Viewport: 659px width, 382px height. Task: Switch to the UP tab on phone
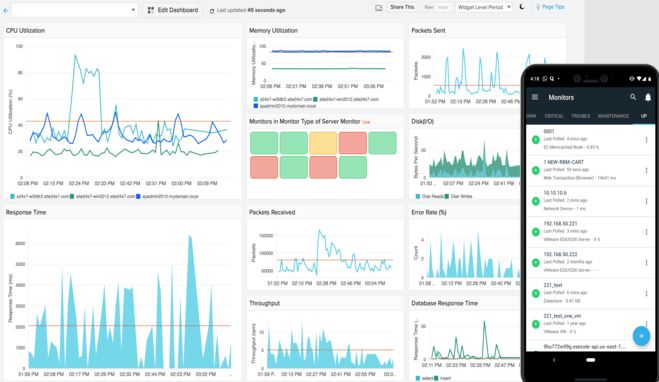click(643, 116)
